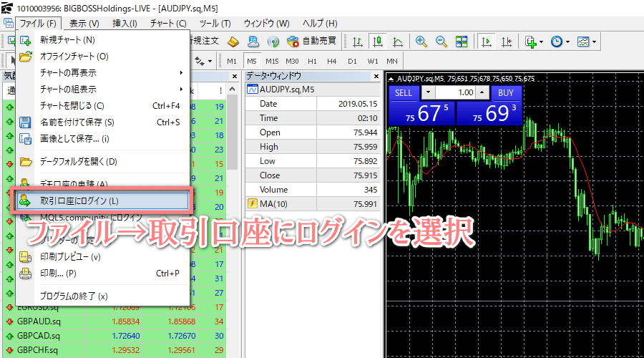
Task: Select the GBPCHF.sq row
Action: 114,350
